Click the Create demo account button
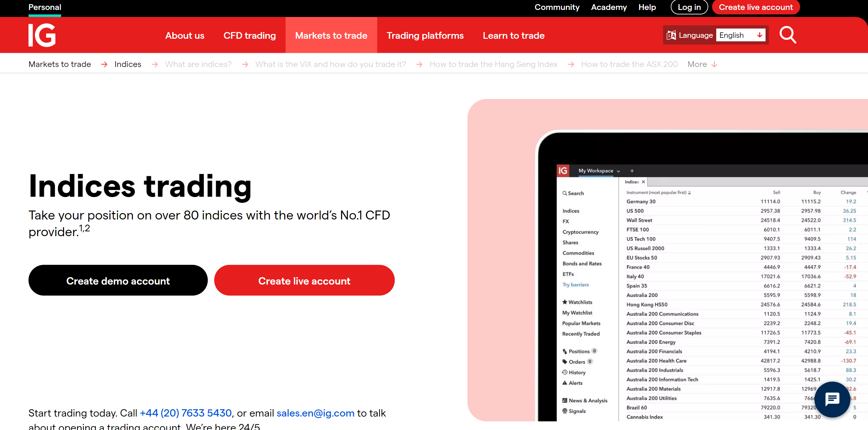 coord(118,280)
